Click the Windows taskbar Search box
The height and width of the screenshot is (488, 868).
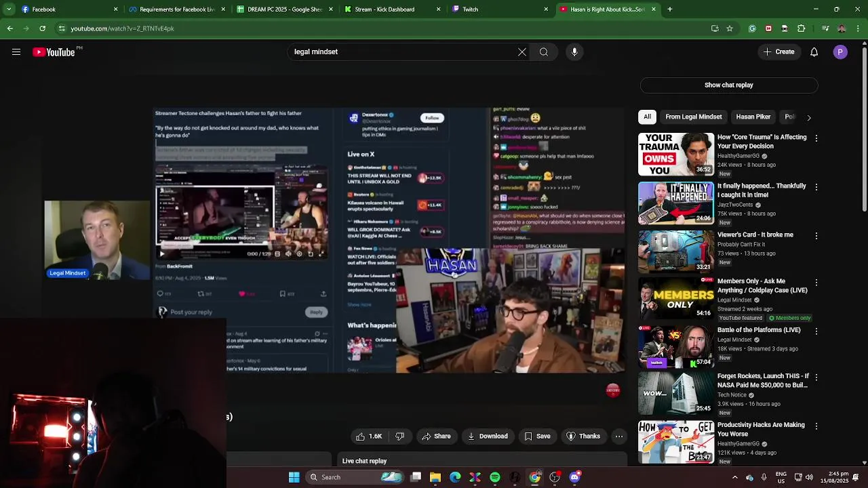point(355,477)
